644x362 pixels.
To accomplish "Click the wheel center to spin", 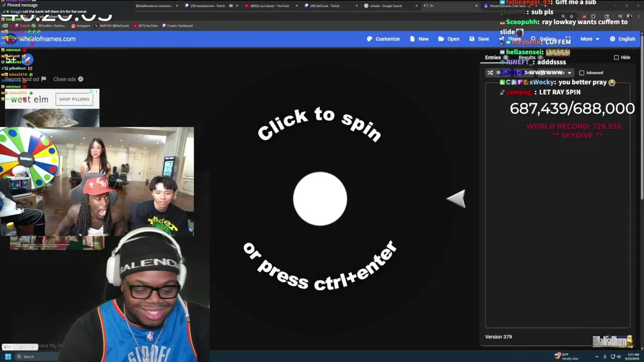I will (x=320, y=199).
